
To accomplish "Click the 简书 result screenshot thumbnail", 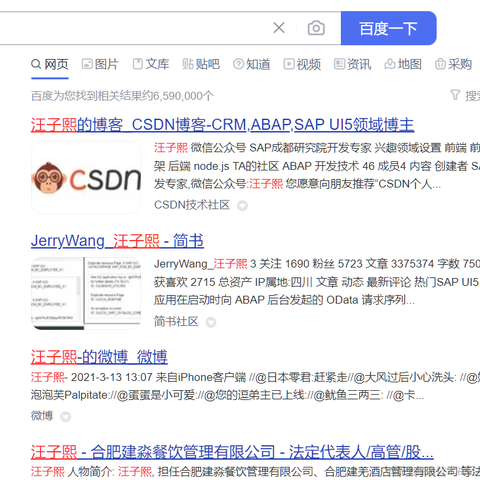I will (x=86, y=293).
